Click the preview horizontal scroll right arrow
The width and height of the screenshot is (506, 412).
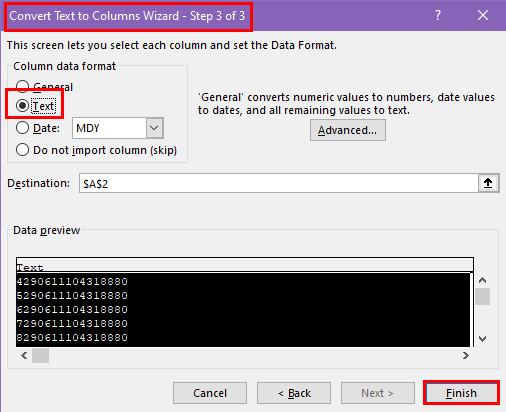point(466,356)
